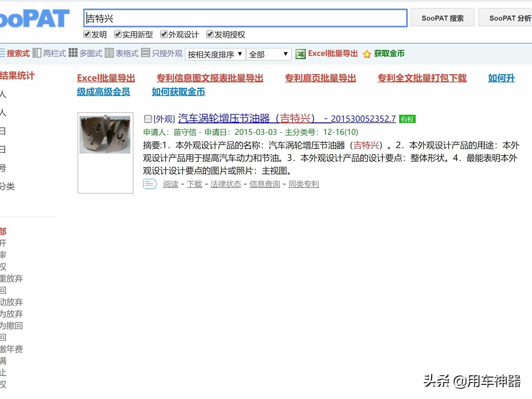
Task: Click the SooPAT logo
Action: [34, 18]
